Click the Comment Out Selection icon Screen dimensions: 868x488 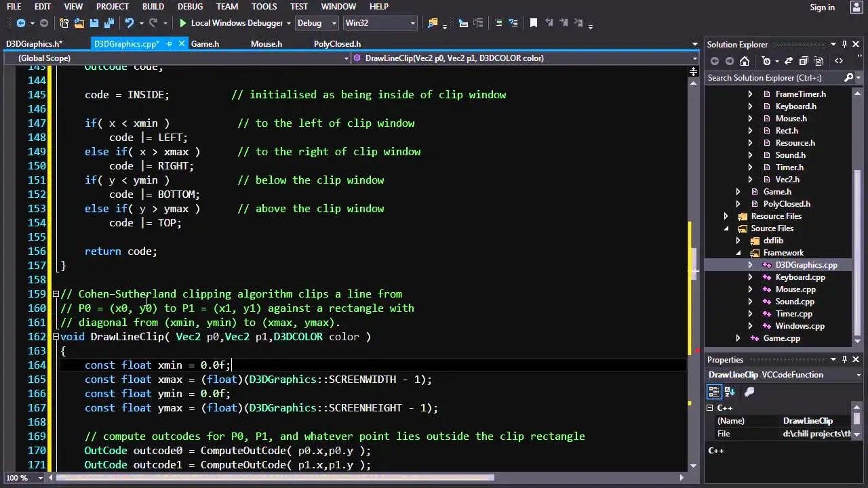pyautogui.click(x=498, y=23)
